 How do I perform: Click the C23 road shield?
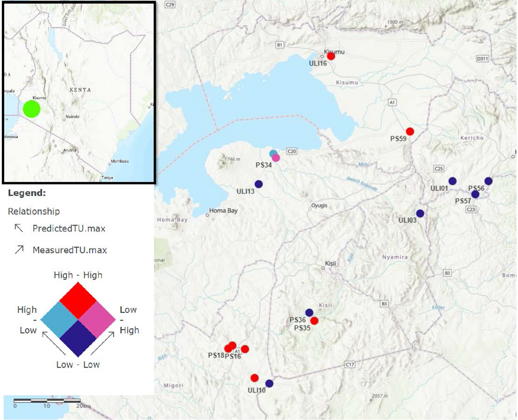[471, 209]
